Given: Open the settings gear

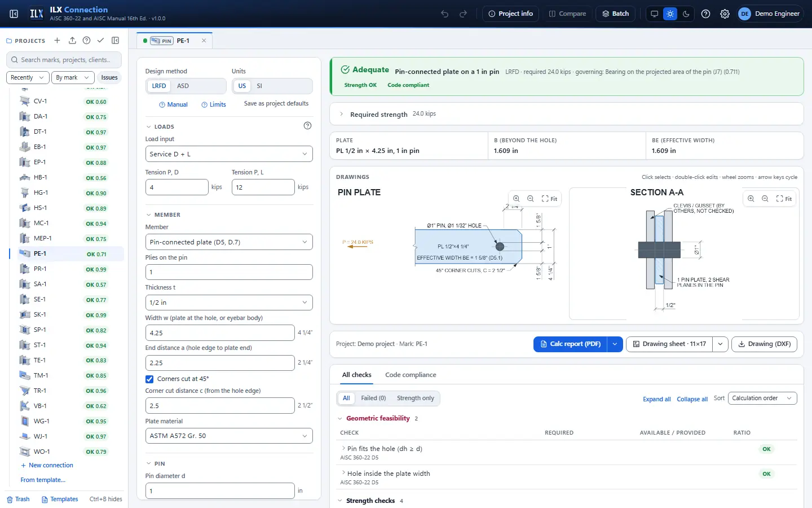Looking at the screenshot, I should pos(725,14).
